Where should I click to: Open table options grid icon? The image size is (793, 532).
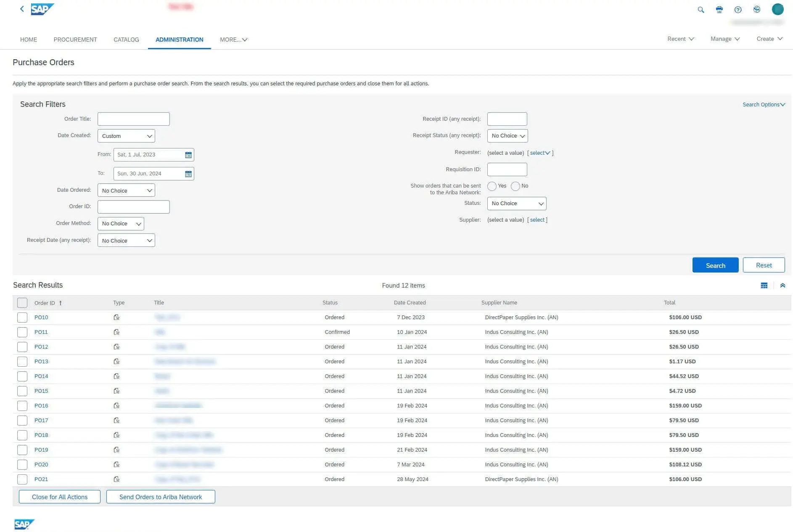click(764, 286)
